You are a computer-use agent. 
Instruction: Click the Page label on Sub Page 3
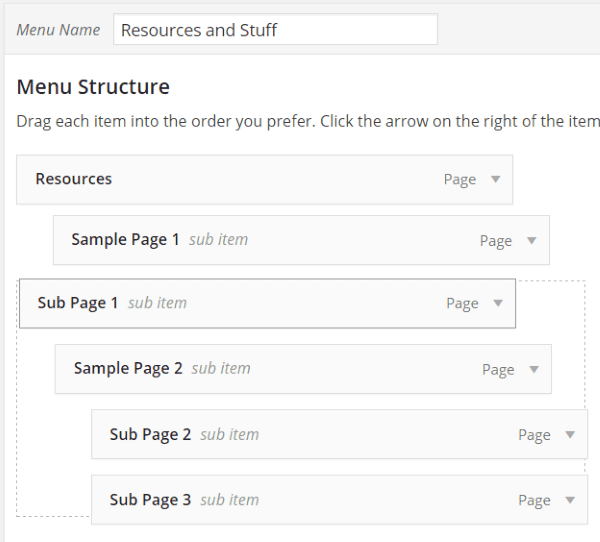coord(535,500)
